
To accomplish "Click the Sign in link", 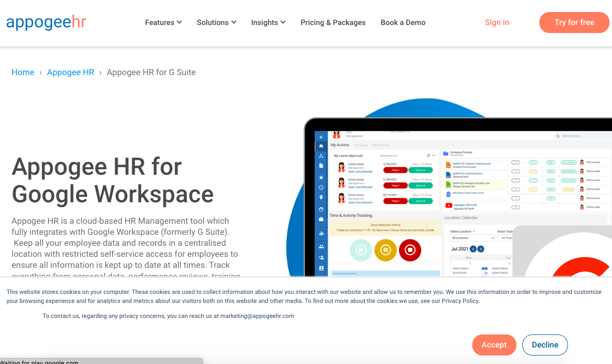I will pos(497,23).
